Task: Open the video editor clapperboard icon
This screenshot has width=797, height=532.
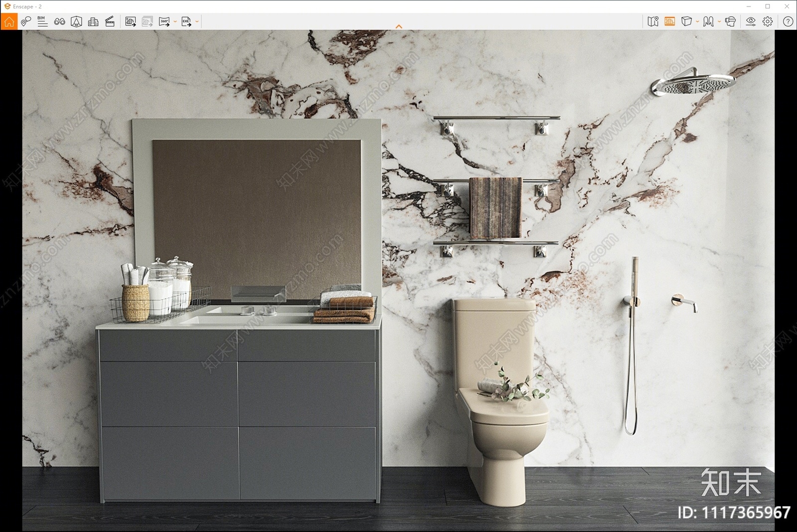Action: [110, 21]
